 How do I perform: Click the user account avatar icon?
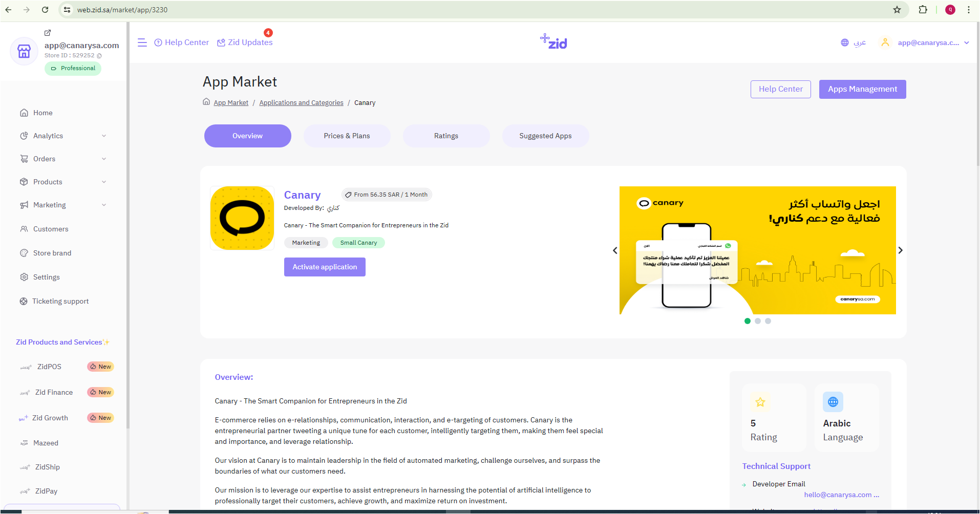click(885, 42)
